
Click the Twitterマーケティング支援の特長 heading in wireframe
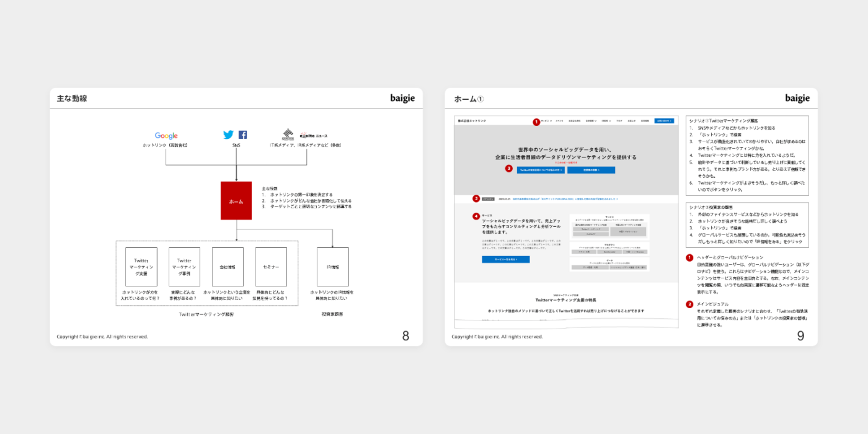pyautogui.click(x=565, y=299)
